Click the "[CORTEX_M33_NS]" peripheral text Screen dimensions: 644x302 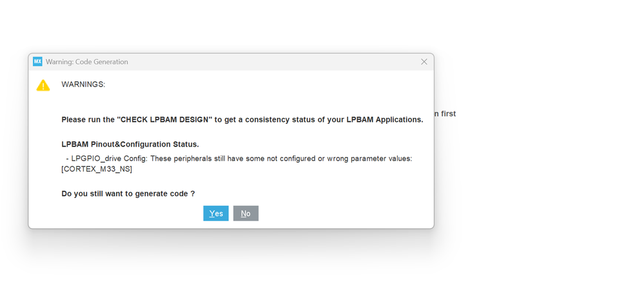click(x=97, y=169)
